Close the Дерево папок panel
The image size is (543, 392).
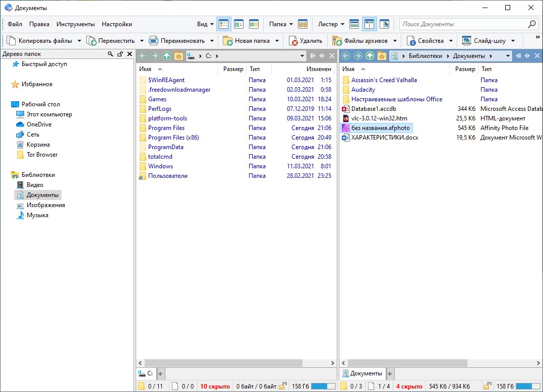(130, 54)
